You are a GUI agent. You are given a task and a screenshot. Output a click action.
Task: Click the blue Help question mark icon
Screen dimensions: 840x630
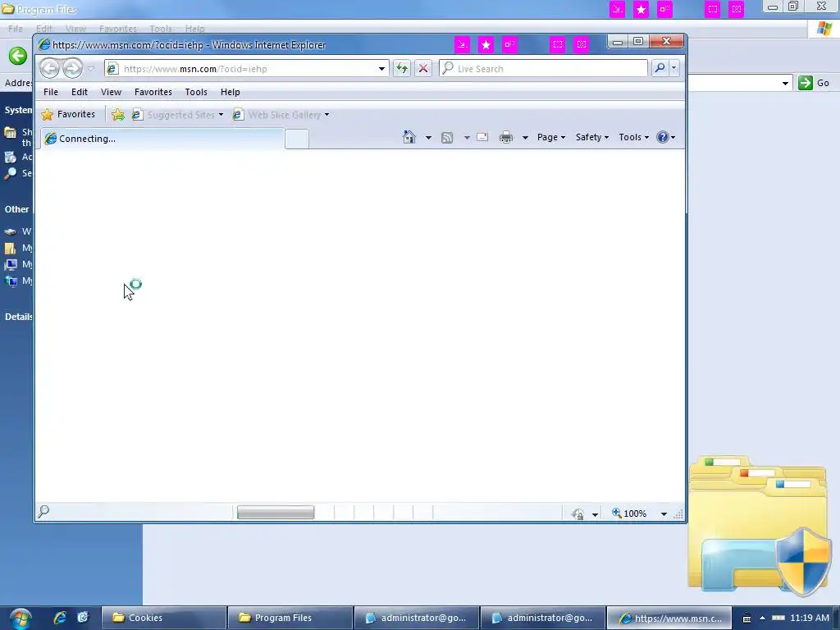[663, 137]
